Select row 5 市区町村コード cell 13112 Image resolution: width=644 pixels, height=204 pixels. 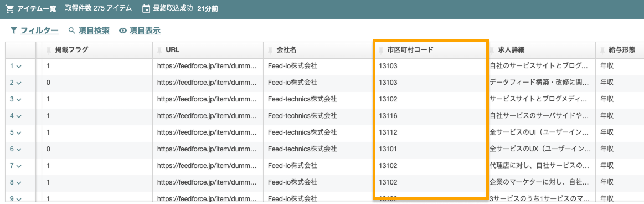(430, 132)
